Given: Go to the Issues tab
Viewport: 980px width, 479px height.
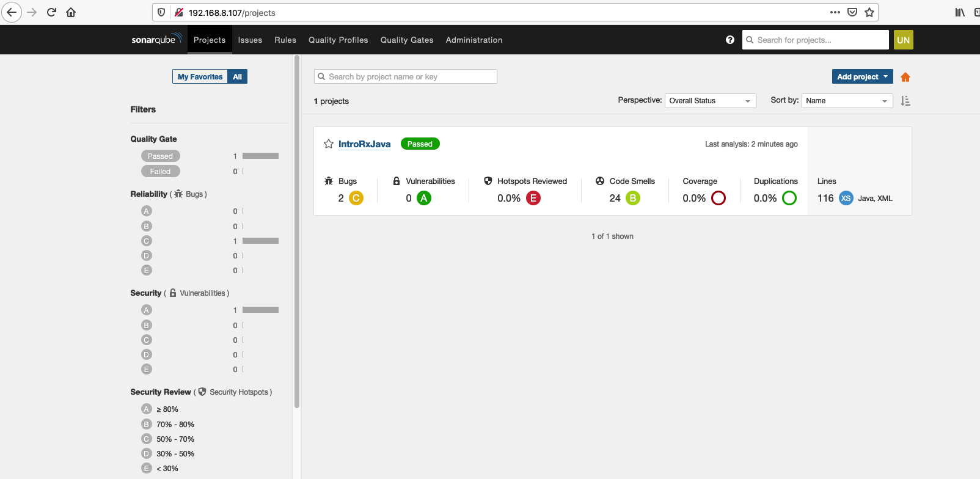Looking at the screenshot, I should tap(250, 40).
